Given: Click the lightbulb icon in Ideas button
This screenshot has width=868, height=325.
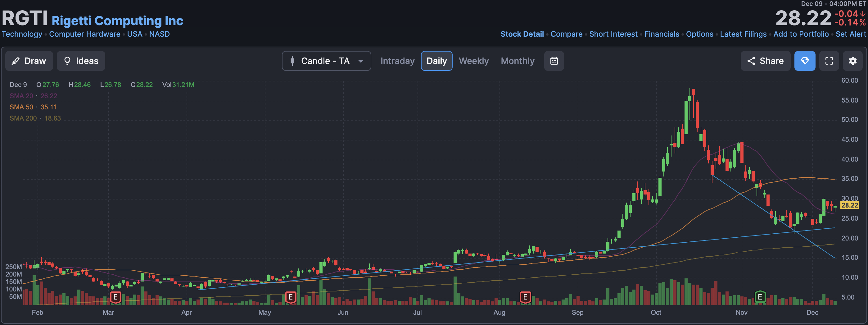Looking at the screenshot, I should pos(67,61).
